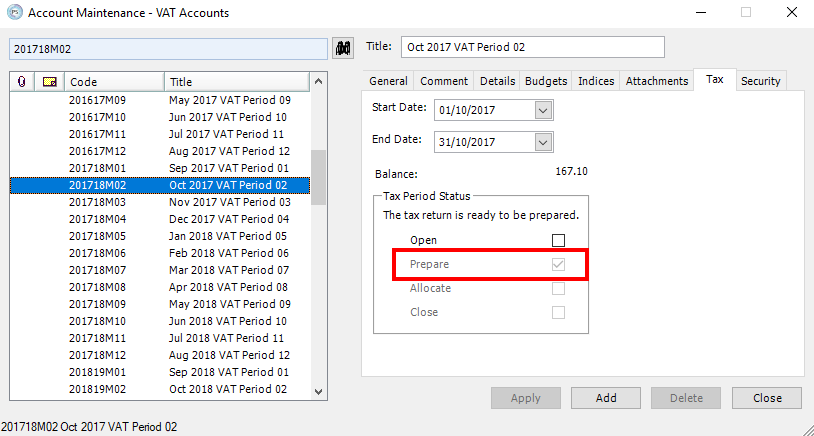Click the yellow note column header icon
This screenshot has width=814, height=436.
click(49, 82)
